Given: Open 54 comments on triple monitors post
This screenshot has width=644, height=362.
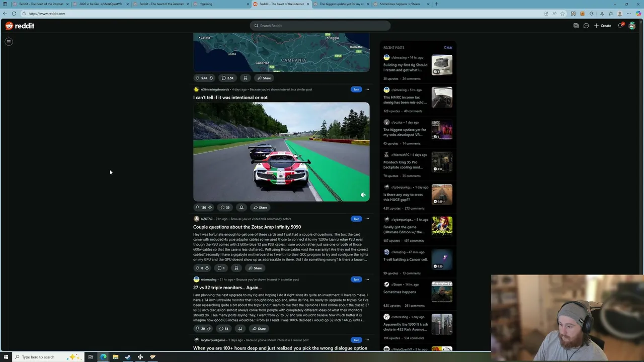Looking at the screenshot, I should point(224,328).
